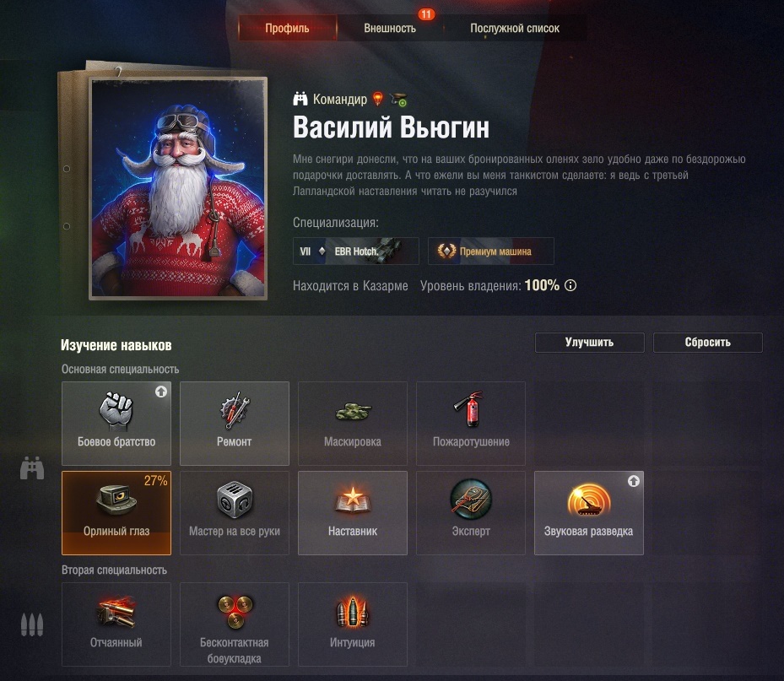Choose the Отчаянный loader skill
Viewport: 784px width, 681px height.
116,624
